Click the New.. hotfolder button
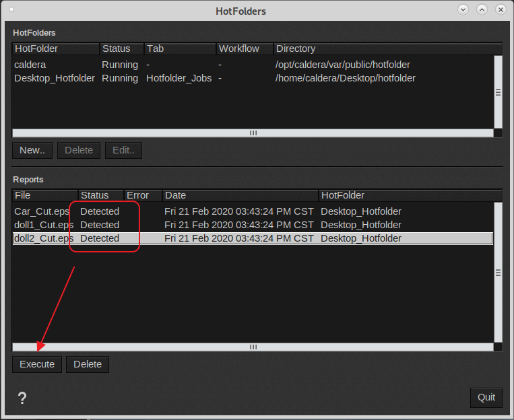The height and width of the screenshot is (420, 514). coord(32,150)
